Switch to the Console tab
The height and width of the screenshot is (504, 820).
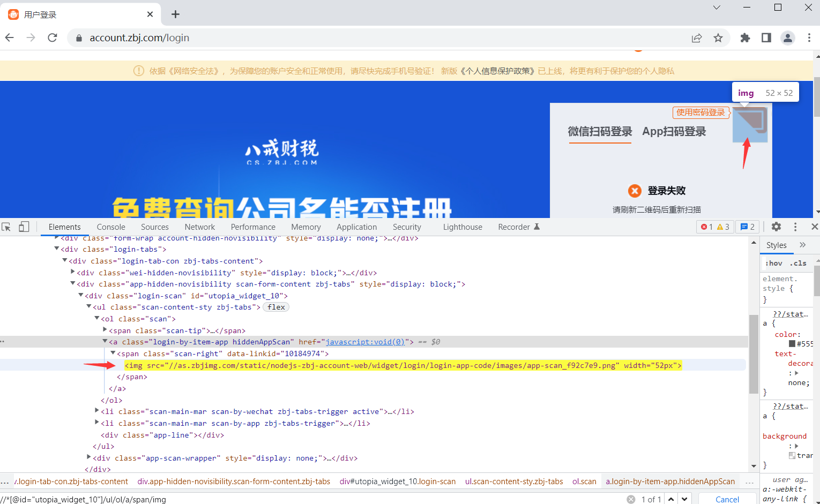coord(111,227)
